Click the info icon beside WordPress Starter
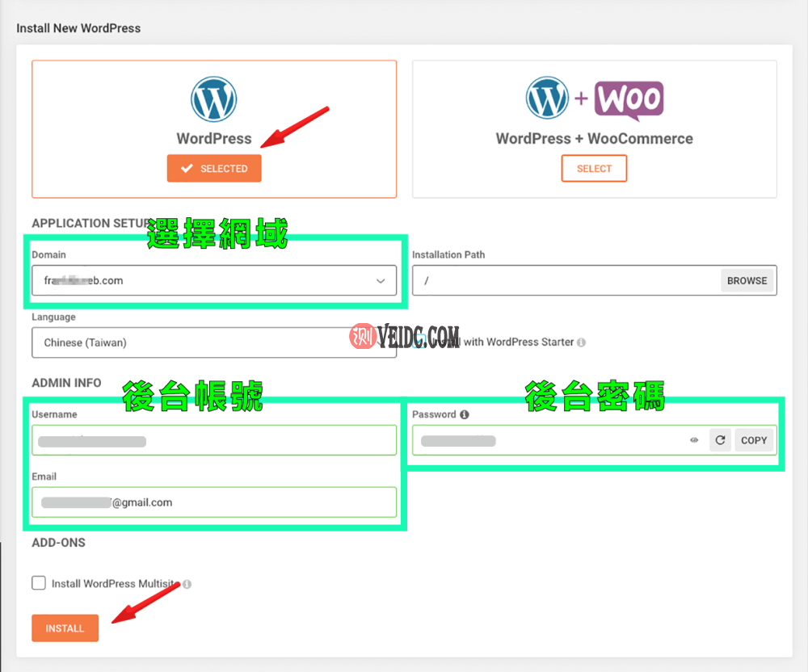The width and height of the screenshot is (808, 672). (580, 342)
